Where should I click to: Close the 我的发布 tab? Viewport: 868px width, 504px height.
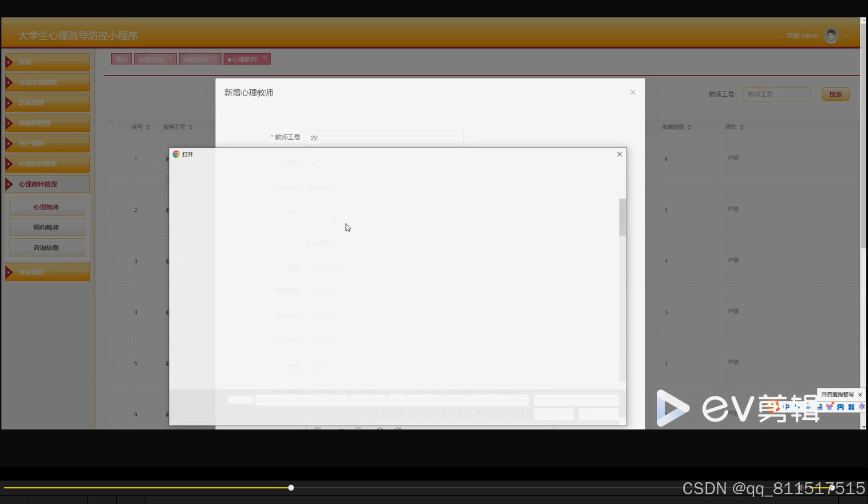(x=215, y=58)
